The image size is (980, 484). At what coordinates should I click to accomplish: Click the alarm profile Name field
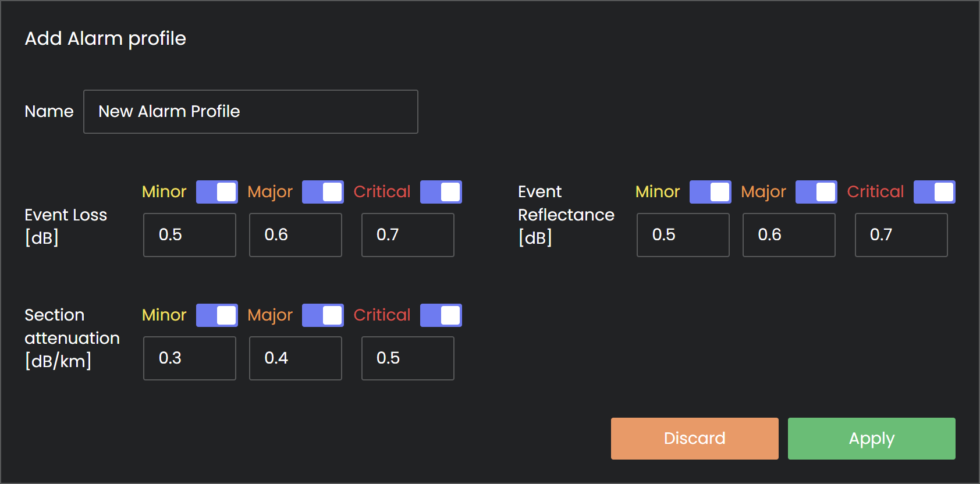tap(250, 112)
